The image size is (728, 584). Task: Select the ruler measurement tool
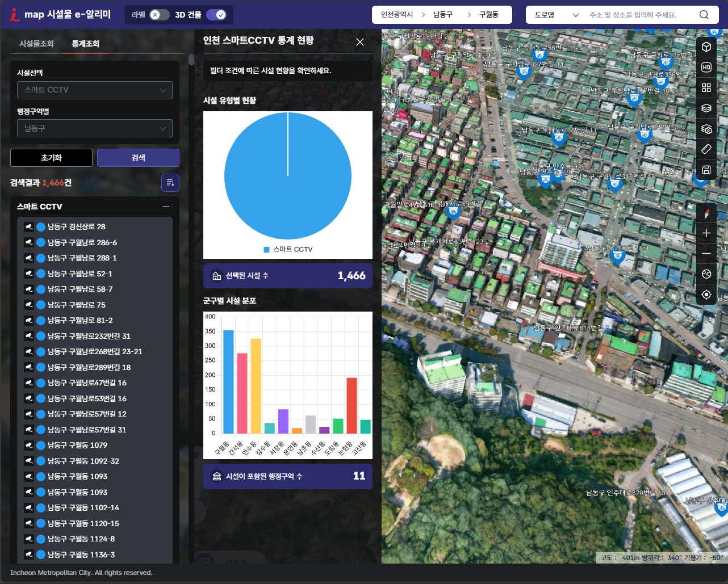click(706, 149)
